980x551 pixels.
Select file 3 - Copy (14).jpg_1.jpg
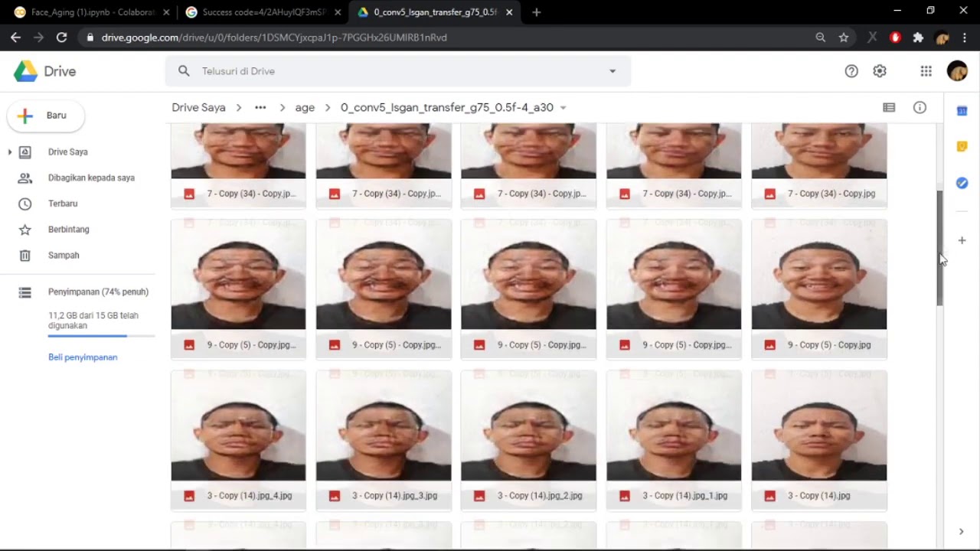click(x=674, y=440)
